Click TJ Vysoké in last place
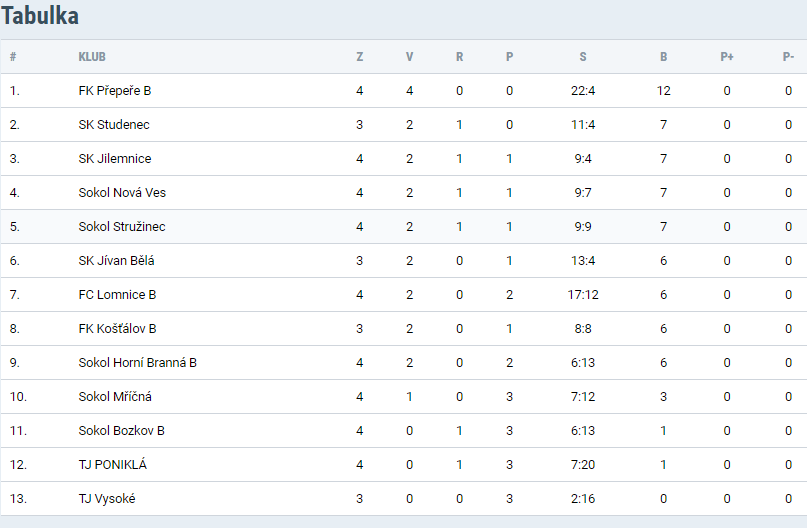The image size is (807, 528). (107, 499)
